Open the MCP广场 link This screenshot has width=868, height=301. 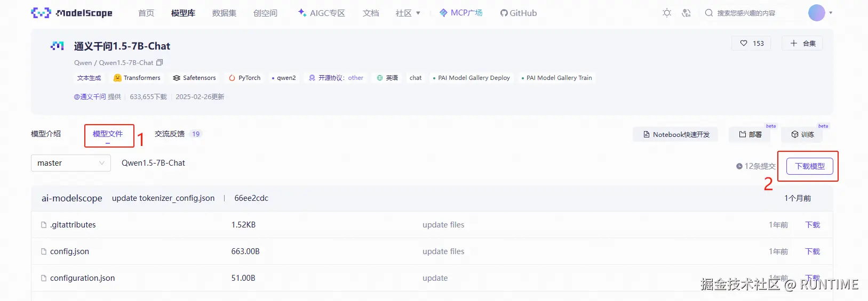coord(461,13)
